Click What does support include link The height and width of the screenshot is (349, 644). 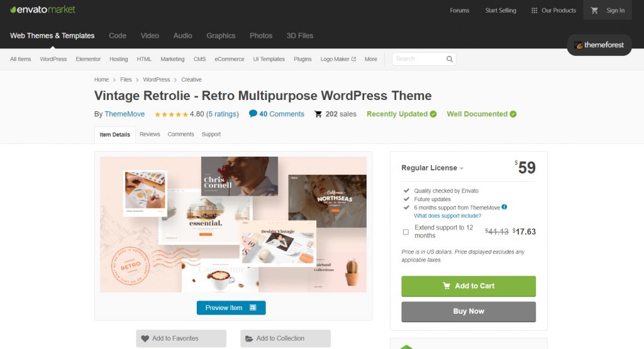447,216
